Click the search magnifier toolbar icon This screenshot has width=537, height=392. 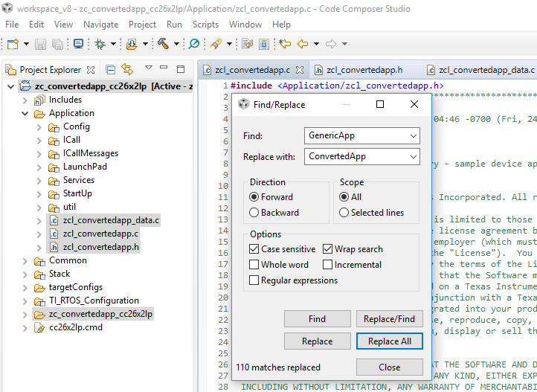194,44
